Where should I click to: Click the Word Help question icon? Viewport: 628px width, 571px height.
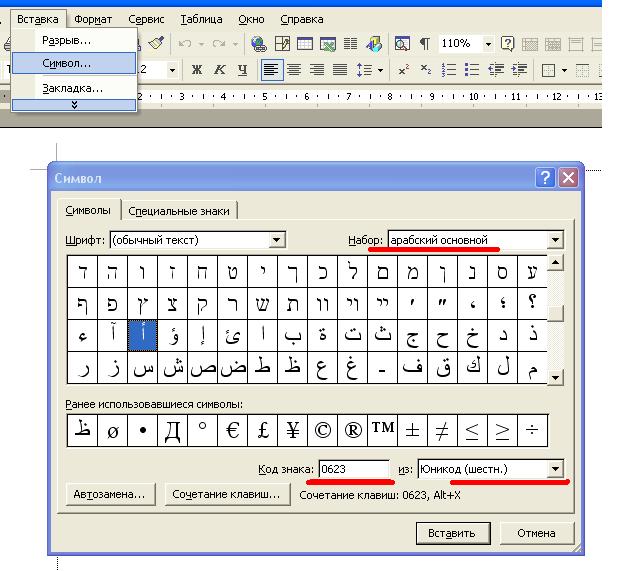point(507,44)
